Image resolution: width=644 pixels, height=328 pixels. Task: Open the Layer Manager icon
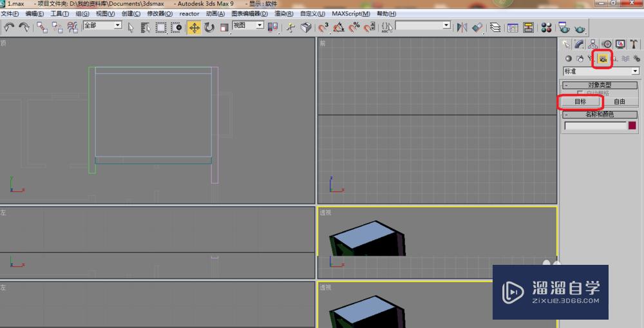495,27
